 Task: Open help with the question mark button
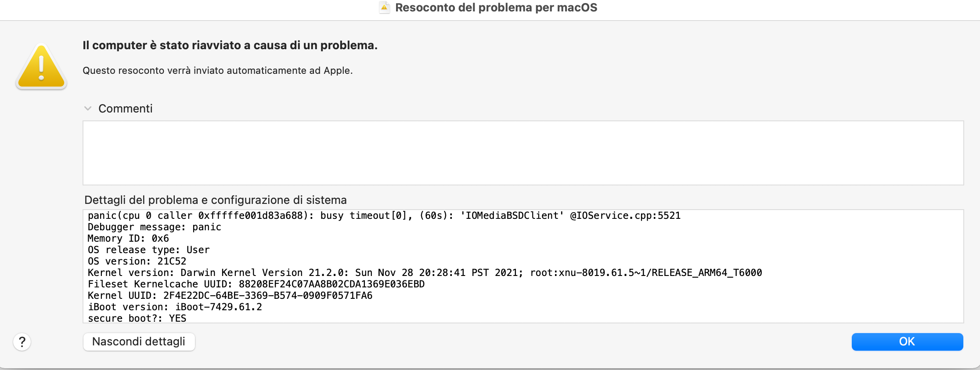(x=22, y=341)
